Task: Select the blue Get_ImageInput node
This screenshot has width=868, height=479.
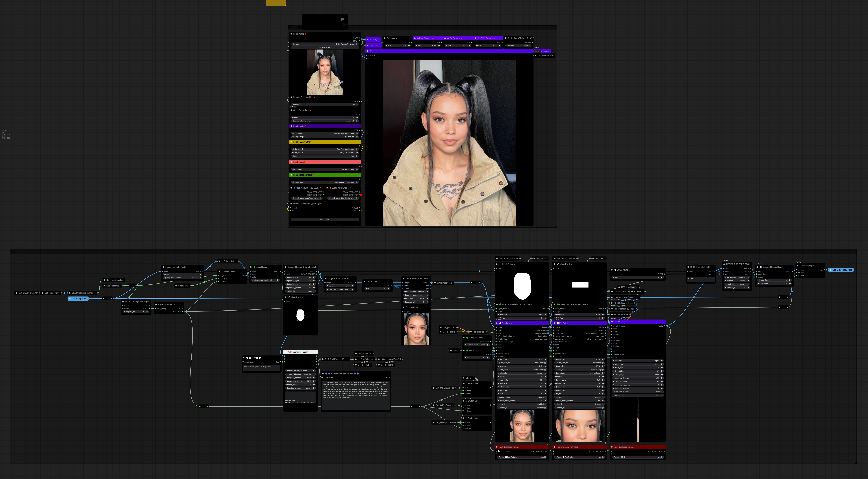Action: click(78, 299)
